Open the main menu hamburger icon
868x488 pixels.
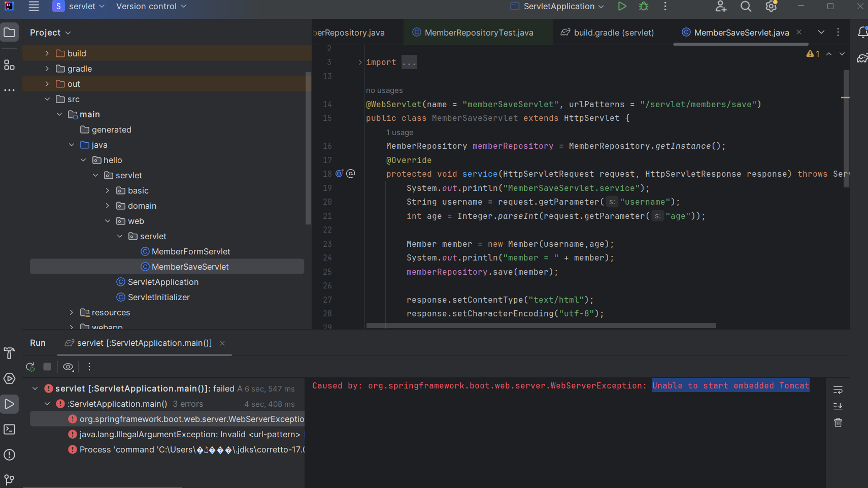click(x=34, y=6)
